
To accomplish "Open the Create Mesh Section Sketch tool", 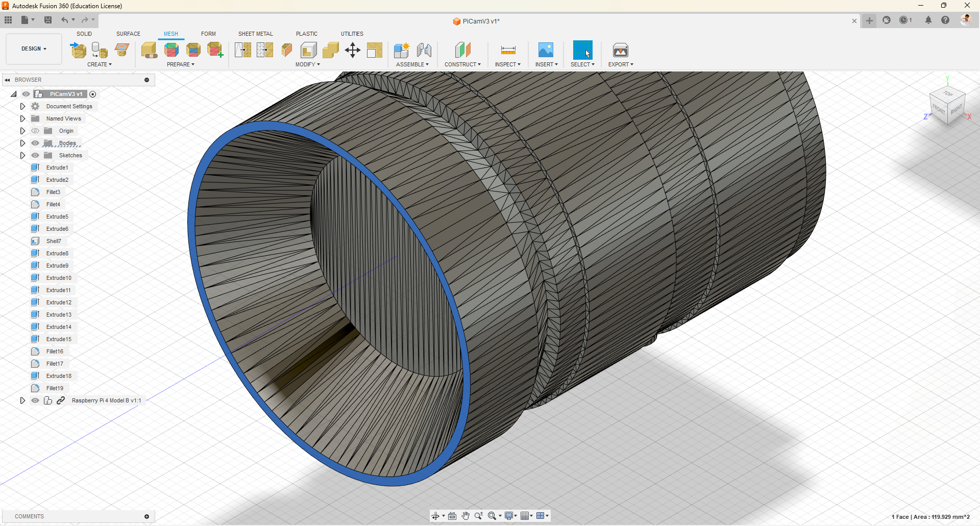I will [121, 50].
